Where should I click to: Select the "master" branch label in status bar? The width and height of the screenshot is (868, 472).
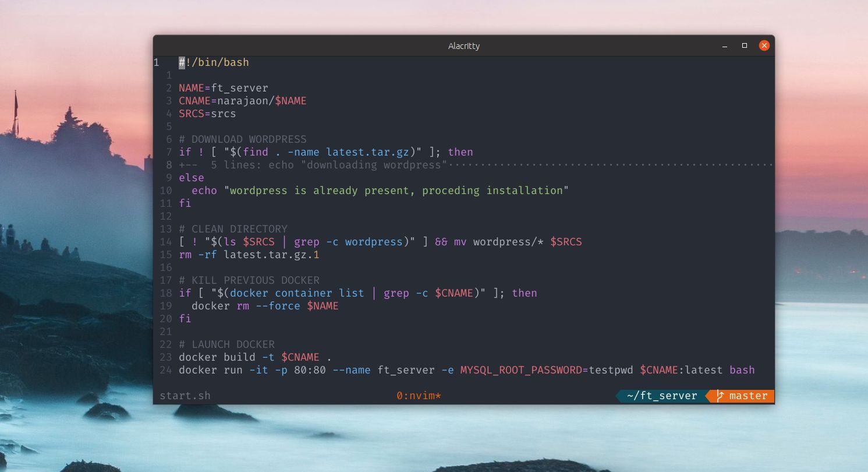click(x=748, y=396)
